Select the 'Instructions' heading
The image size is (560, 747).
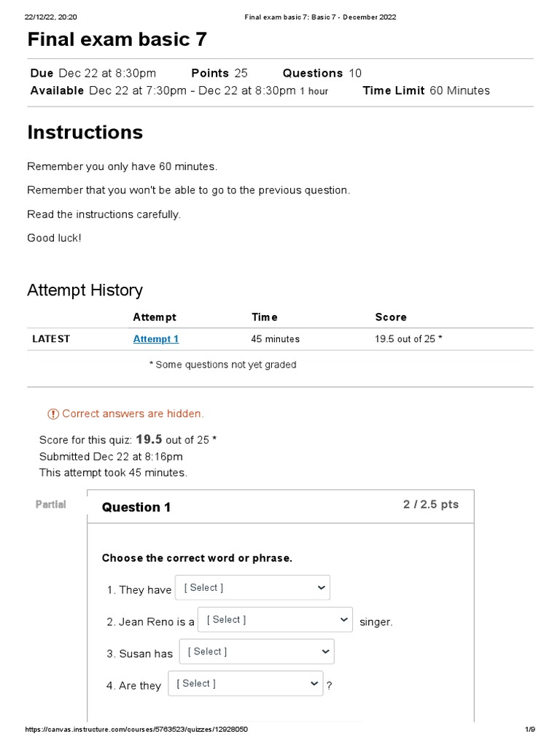pos(85,133)
